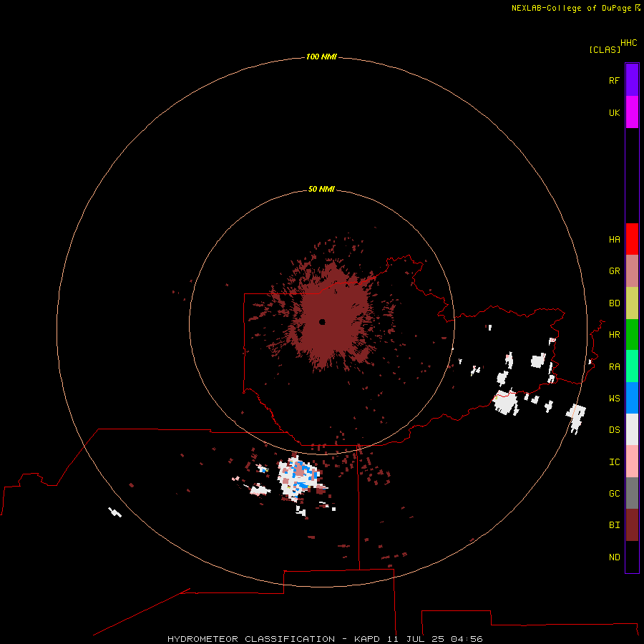The width and height of the screenshot is (644, 644).
Task: Click the DS legend label
Action: click(615, 429)
